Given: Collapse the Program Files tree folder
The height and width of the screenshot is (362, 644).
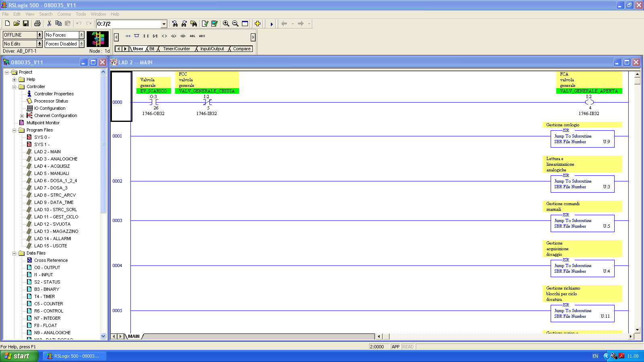Looking at the screenshot, I should (14, 130).
